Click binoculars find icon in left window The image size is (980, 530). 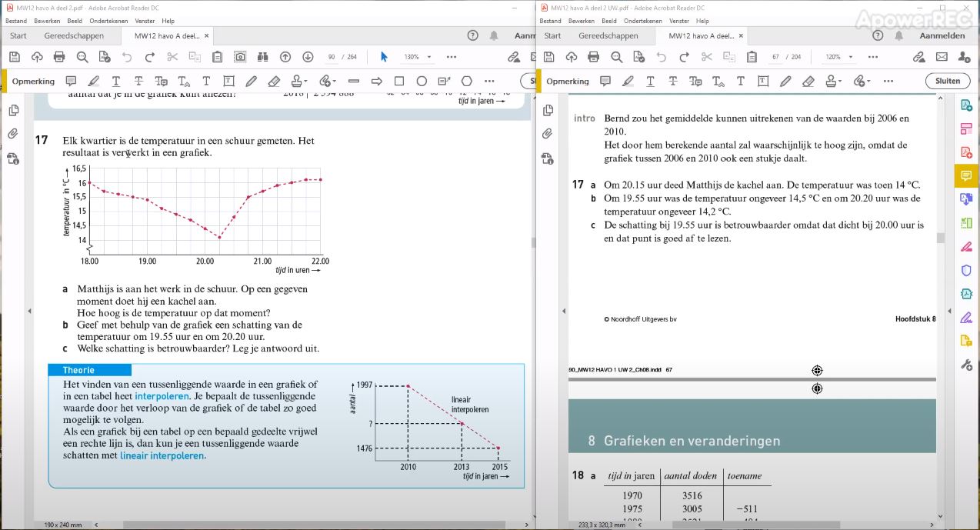262,57
